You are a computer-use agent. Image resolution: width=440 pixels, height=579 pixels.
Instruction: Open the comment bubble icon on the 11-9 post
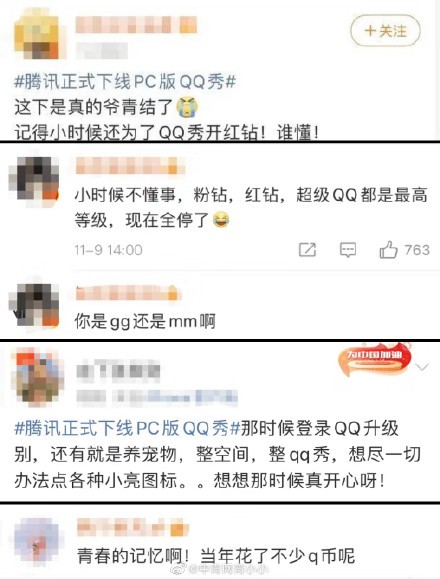tap(348, 250)
